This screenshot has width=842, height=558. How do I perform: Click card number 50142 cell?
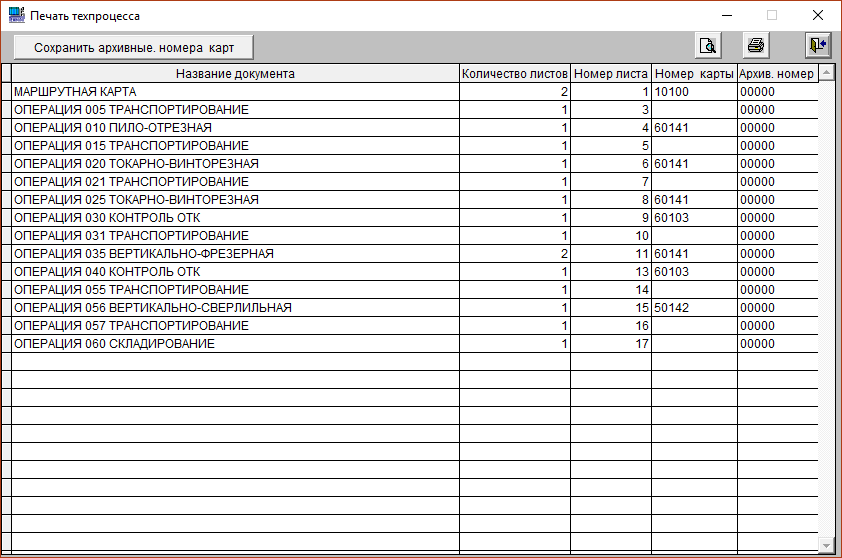pos(694,308)
